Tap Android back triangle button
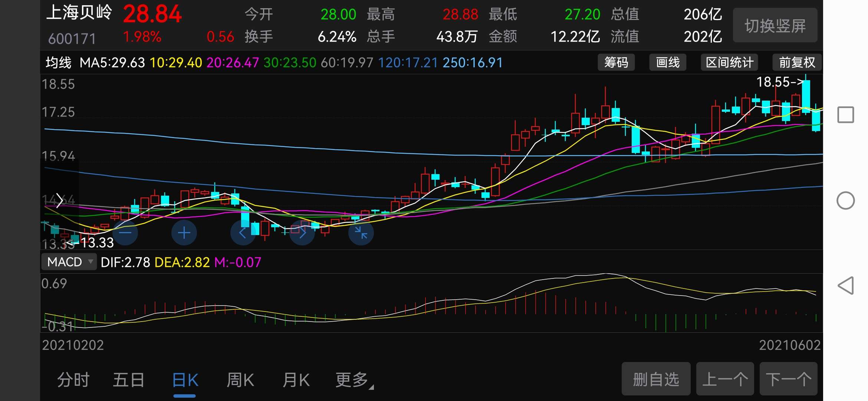The image size is (868, 401). click(846, 286)
